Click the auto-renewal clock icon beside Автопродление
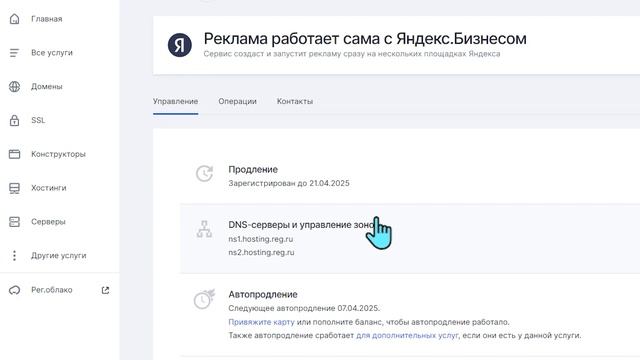The height and width of the screenshot is (360, 640). coord(204,299)
